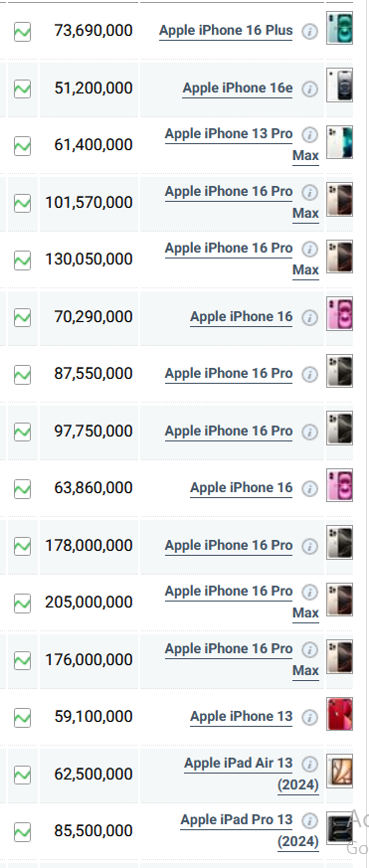Click the green iPhone 16 Plus thumbnail
This screenshot has width=369, height=868.
339,28
